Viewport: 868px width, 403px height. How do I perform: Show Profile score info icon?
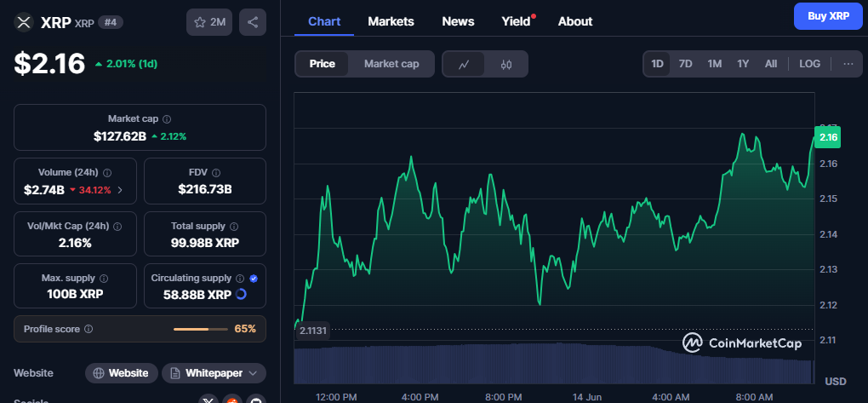pyautogui.click(x=89, y=329)
